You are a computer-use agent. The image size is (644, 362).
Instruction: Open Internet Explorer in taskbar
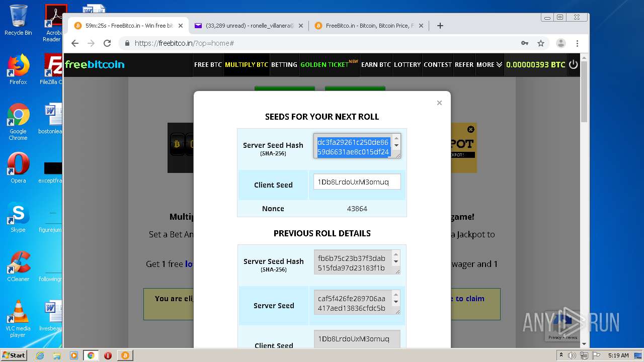click(40, 355)
